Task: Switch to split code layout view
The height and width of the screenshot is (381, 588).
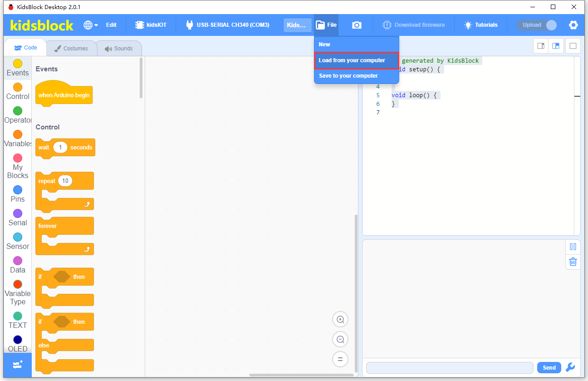Action: pyautogui.click(x=556, y=46)
